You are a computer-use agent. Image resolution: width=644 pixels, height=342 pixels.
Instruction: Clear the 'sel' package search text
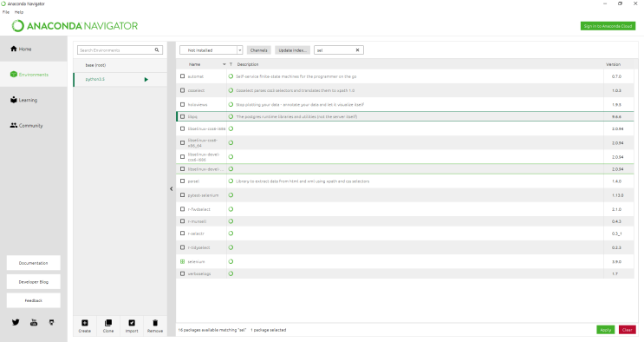click(x=357, y=49)
